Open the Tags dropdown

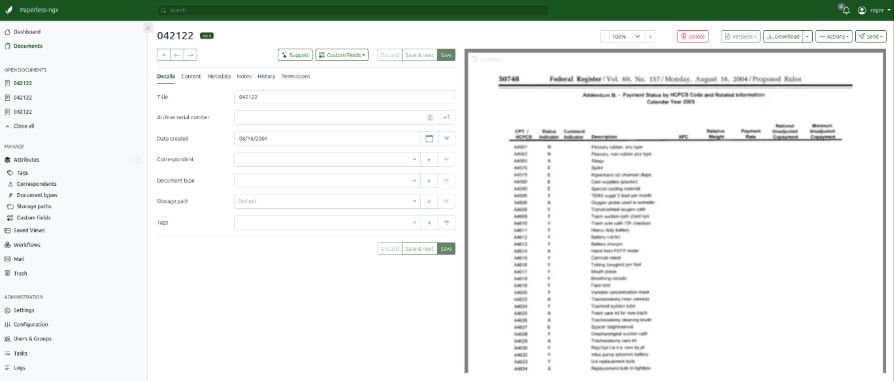(327, 222)
